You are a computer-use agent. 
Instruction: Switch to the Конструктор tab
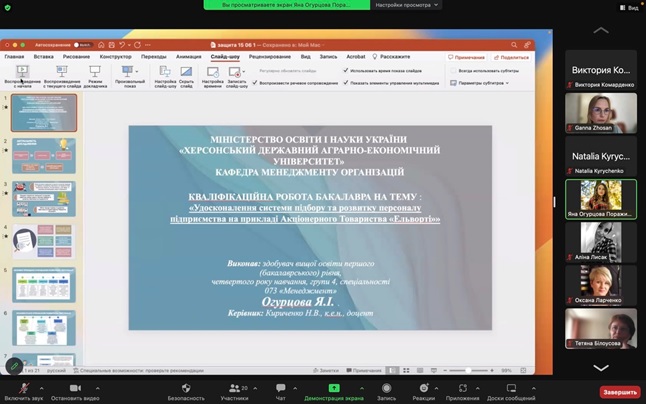click(x=115, y=56)
